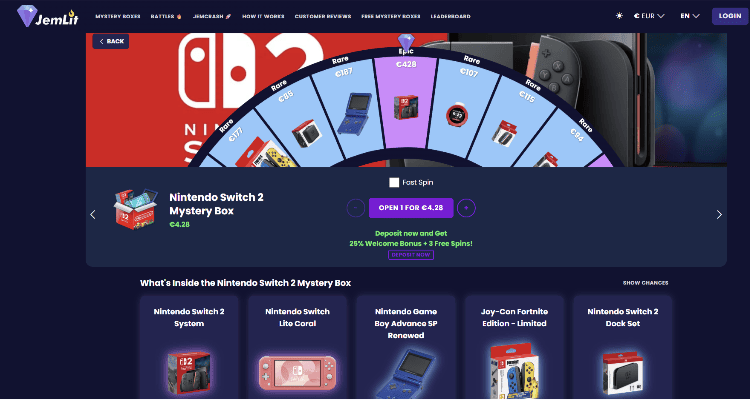Viewport: 750px width, 400px height.
Task: Click the JemLit diamond logo
Action: coord(47,16)
